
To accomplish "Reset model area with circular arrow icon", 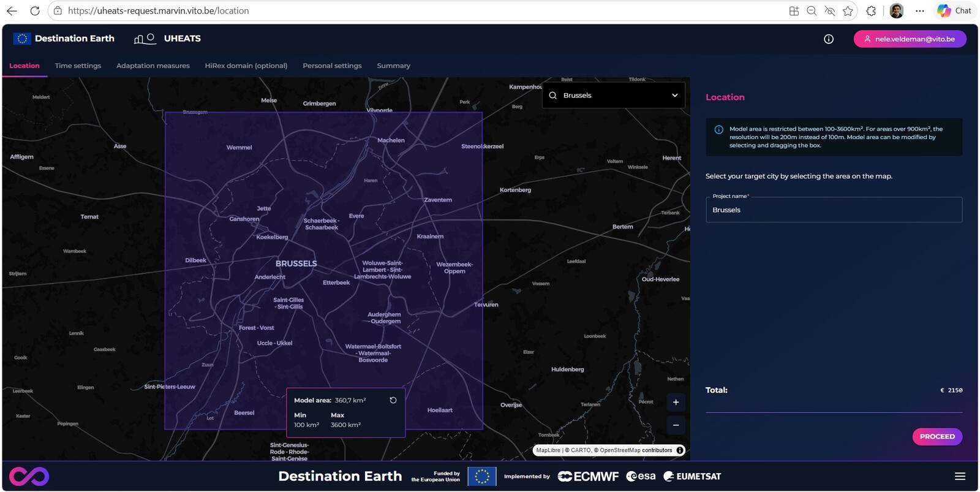I will tap(393, 400).
